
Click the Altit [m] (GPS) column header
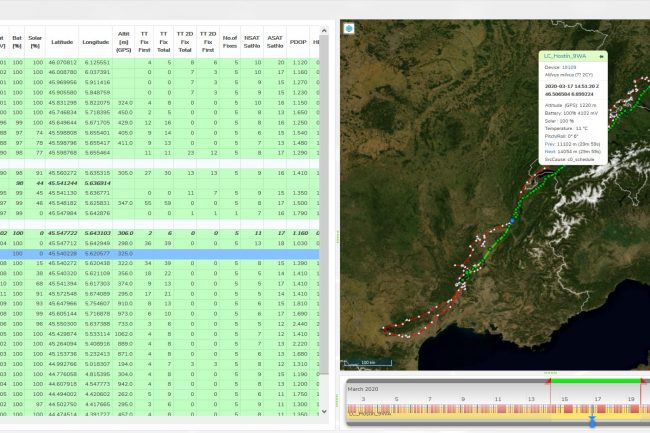point(126,43)
